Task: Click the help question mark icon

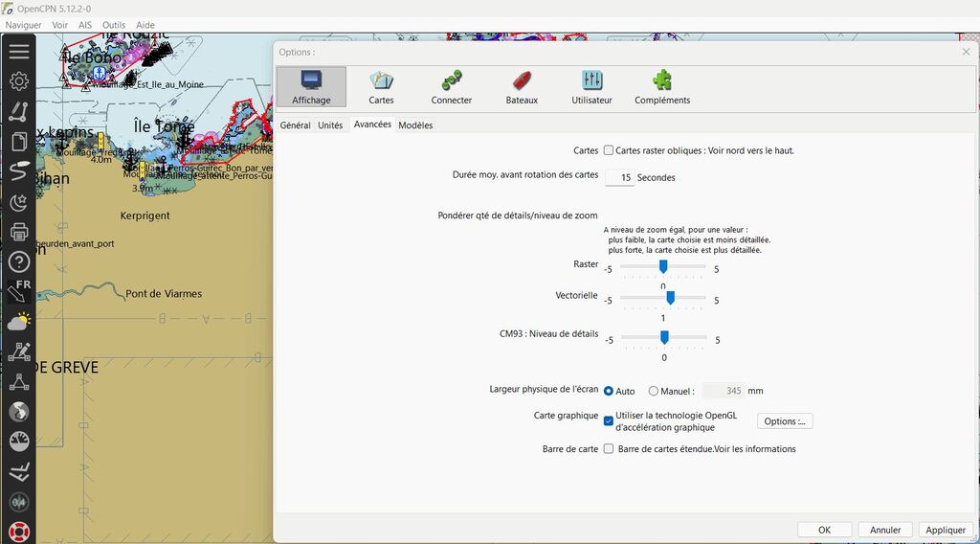Action: tap(18, 261)
